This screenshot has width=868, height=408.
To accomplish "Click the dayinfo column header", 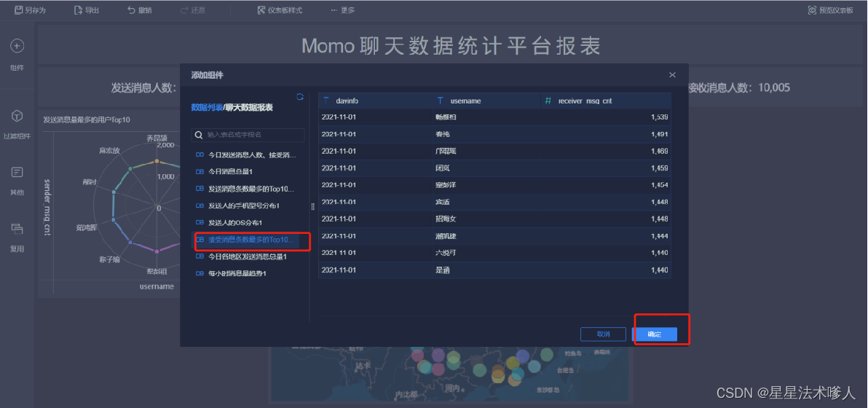I will click(375, 101).
